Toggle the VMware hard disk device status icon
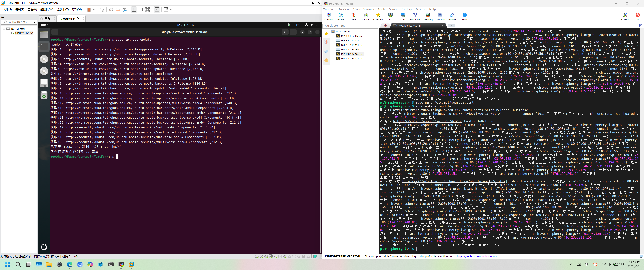The image size is (644, 270). click(256, 256)
